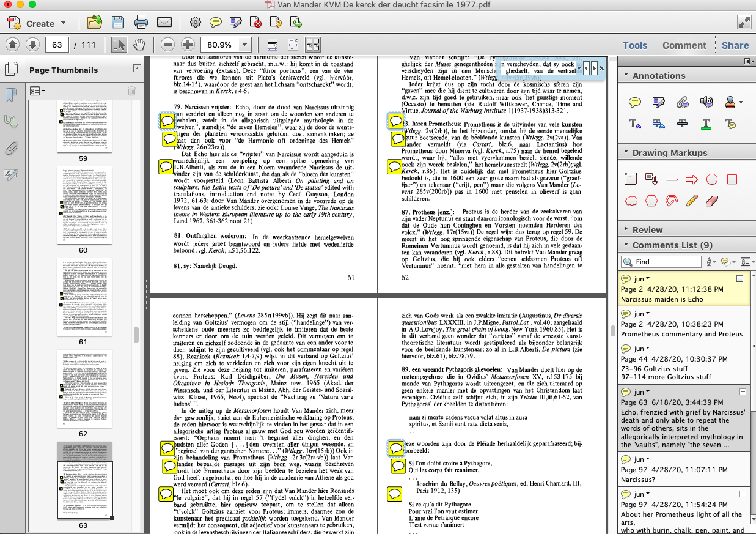Click the comment sort order control
Viewport: 756px width, 534px height.
(709, 261)
